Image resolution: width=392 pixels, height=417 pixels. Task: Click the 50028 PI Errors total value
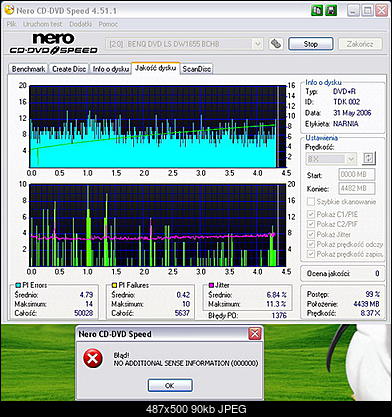pos(84,313)
